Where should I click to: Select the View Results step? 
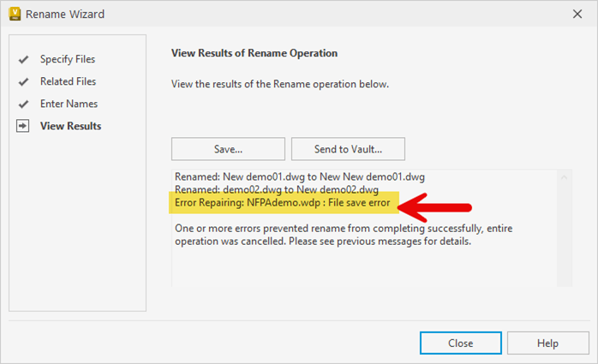coord(70,126)
